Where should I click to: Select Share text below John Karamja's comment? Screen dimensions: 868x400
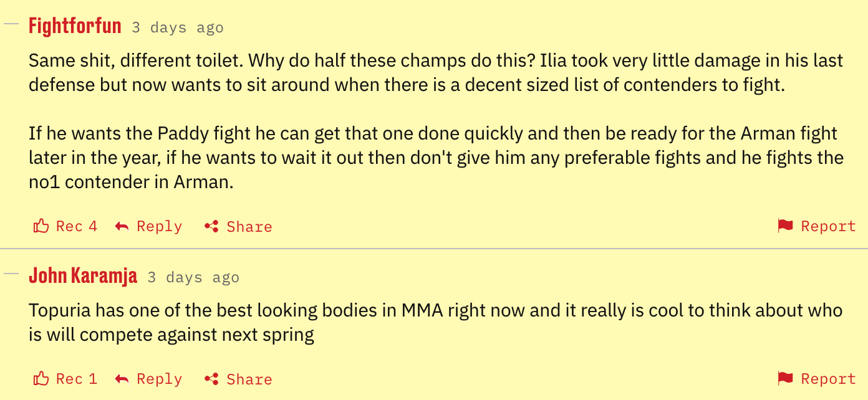249,379
